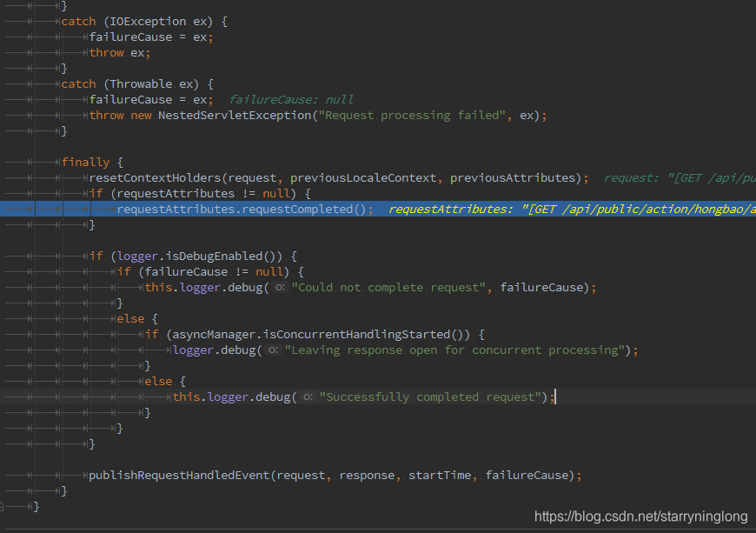Click failureCause argument in the "Could not complete" line
Viewport: 756px width, 533px height.
(x=542, y=288)
